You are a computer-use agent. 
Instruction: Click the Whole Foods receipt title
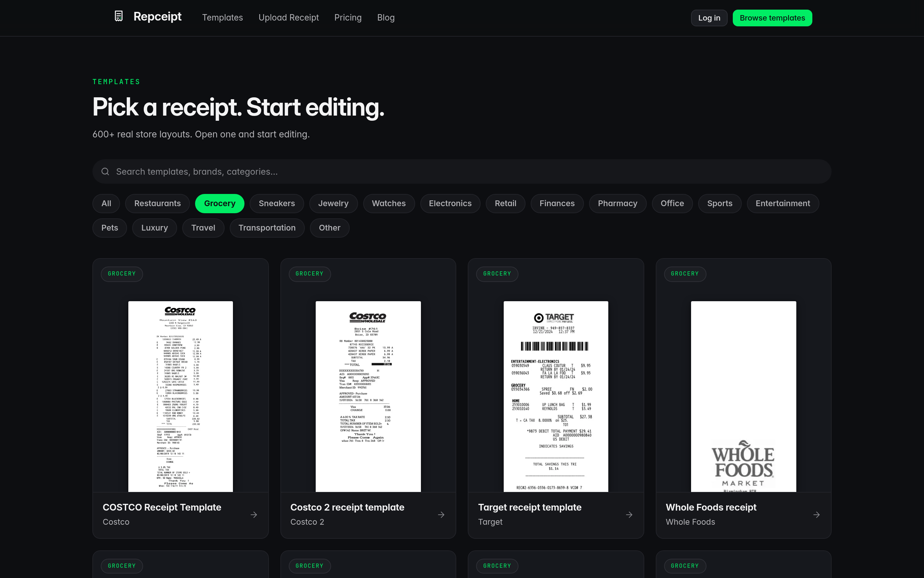(711, 507)
